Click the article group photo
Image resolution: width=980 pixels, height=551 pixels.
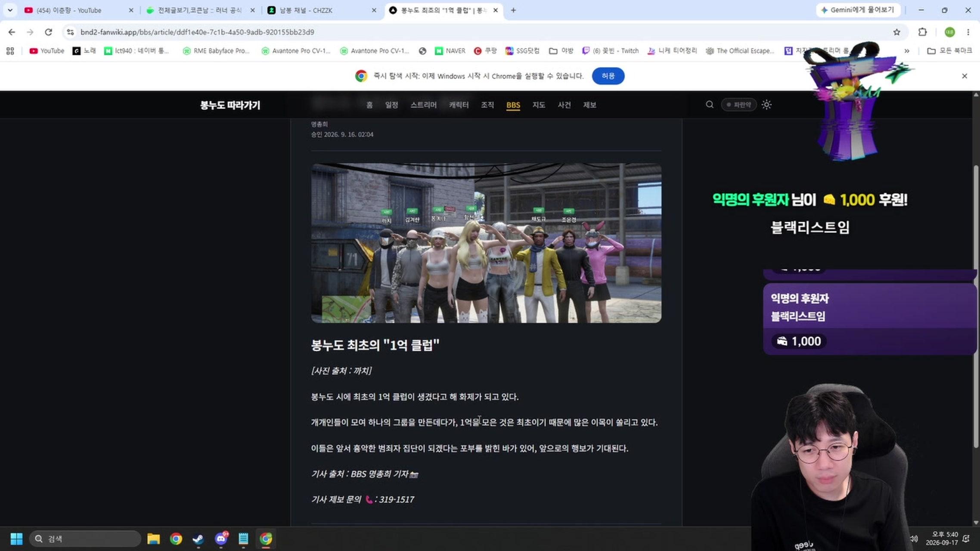click(486, 243)
